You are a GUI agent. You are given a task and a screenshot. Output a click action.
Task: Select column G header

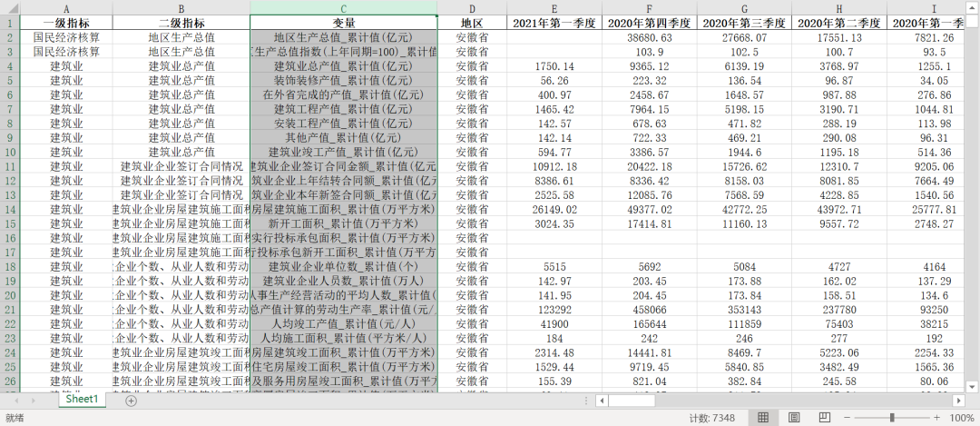(744, 8)
